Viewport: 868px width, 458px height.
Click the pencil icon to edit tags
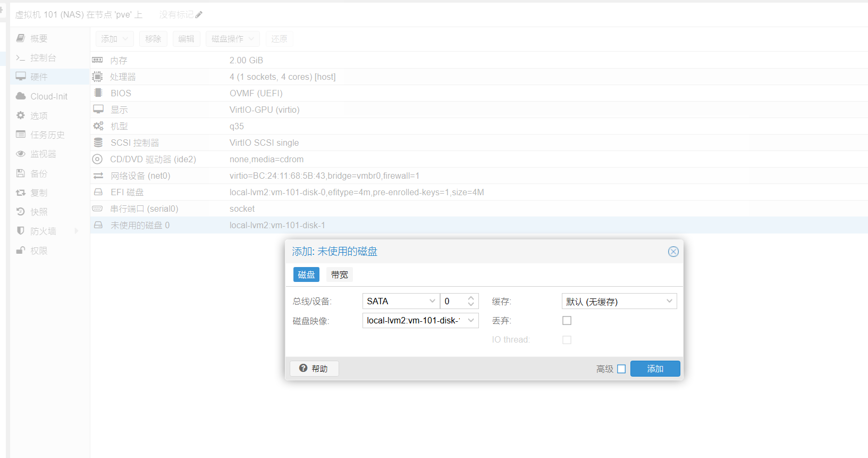click(199, 15)
